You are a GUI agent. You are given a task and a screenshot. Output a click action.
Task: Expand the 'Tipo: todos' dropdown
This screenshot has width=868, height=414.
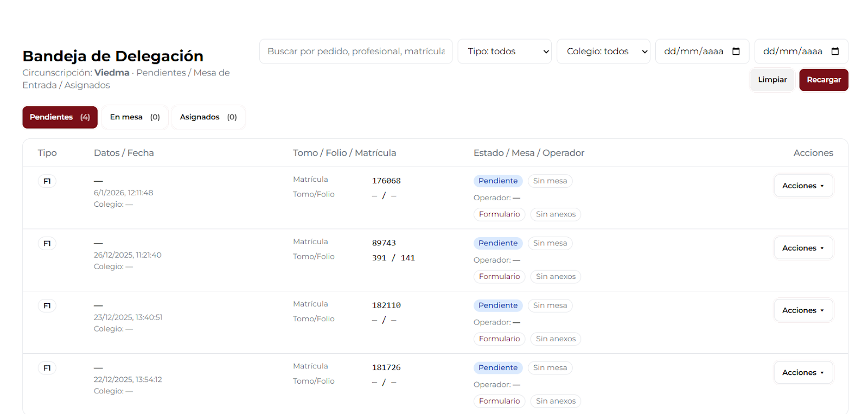[505, 52]
